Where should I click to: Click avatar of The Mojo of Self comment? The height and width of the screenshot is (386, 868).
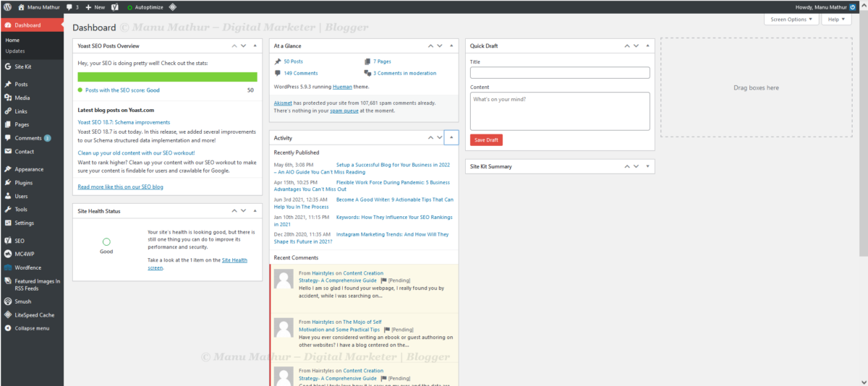click(x=284, y=327)
